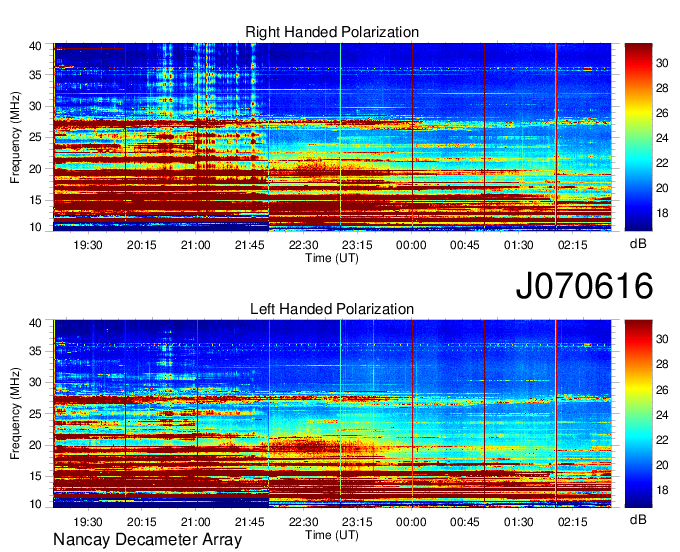Click 28 dB tick on Left Handed colorbar
The width and height of the screenshot is (680, 552).
[x=662, y=364]
